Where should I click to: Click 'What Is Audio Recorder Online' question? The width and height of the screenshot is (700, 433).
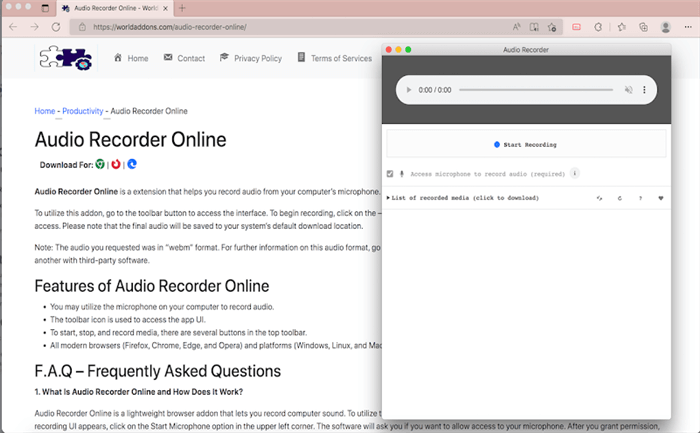139,392
